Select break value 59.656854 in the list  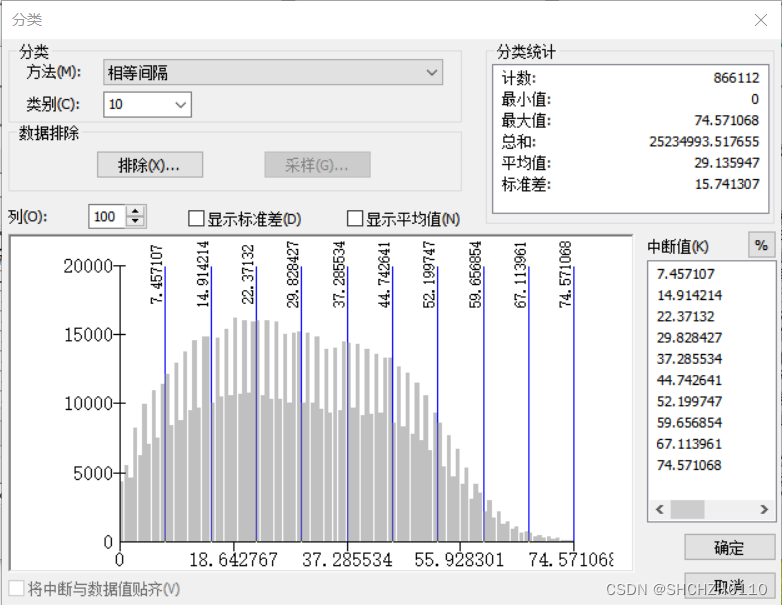click(x=689, y=423)
